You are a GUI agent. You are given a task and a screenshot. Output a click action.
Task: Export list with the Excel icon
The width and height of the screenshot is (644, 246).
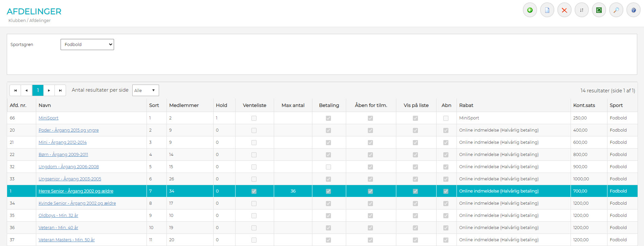tap(599, 10)
